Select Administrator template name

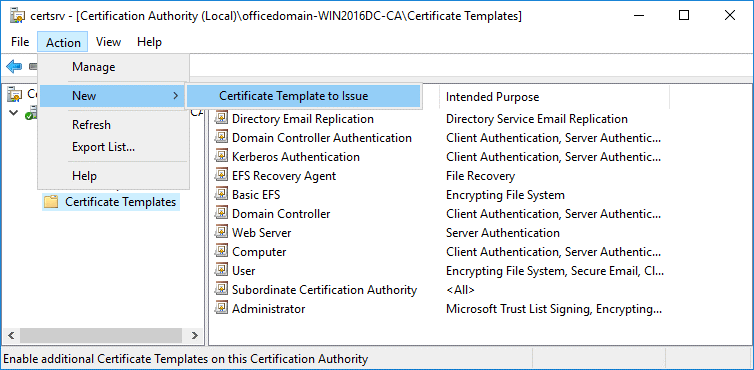268,308
